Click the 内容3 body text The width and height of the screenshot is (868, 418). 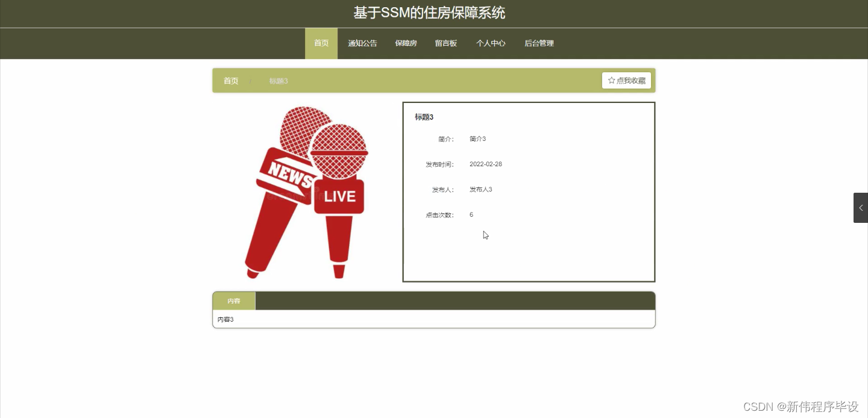pos(225,319)
